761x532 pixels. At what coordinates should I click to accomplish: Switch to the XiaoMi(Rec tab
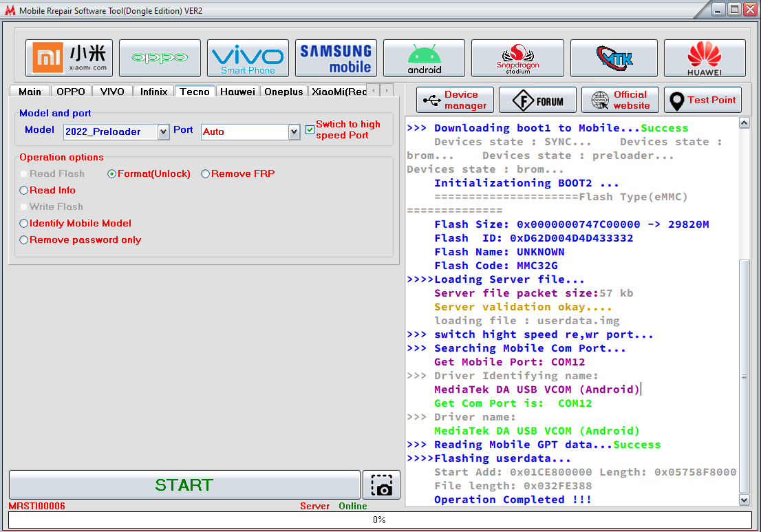coord(339,92)
